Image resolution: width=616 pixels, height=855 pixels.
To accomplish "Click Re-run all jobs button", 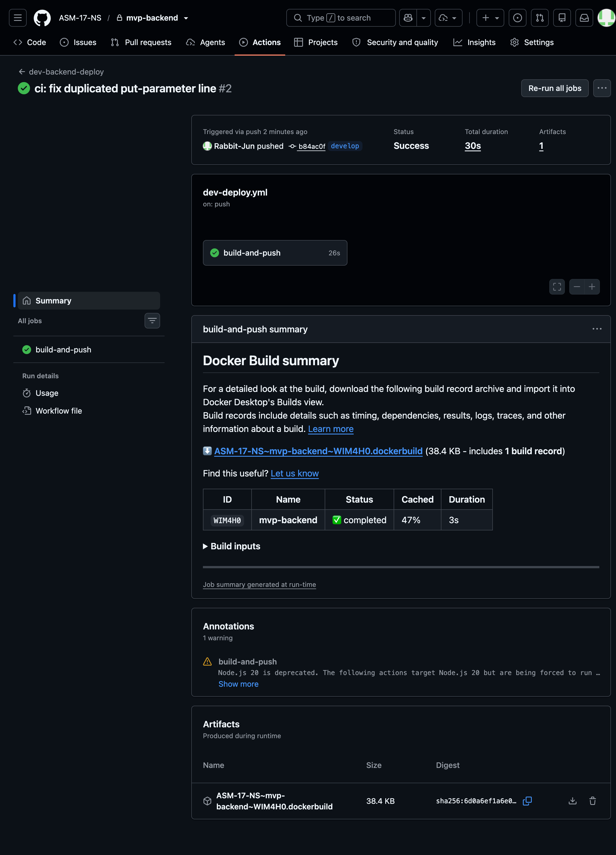I will coord(555,88).
